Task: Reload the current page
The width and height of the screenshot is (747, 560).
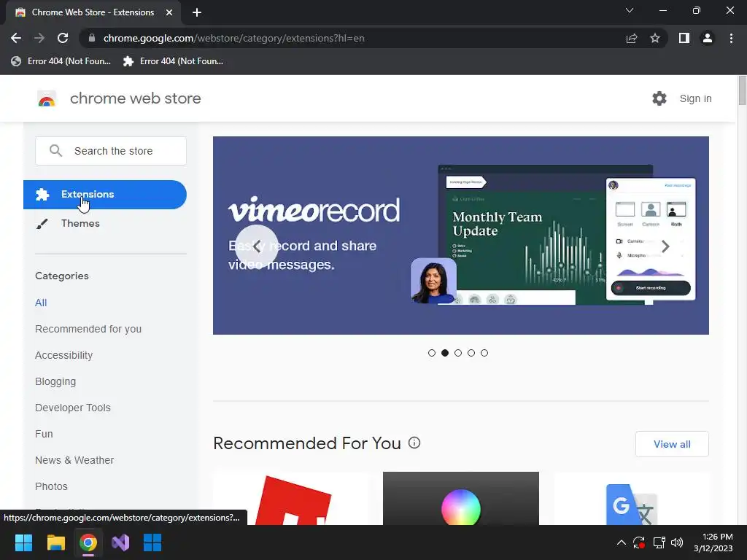Action: pyautogui.click(x=63, y=38)
